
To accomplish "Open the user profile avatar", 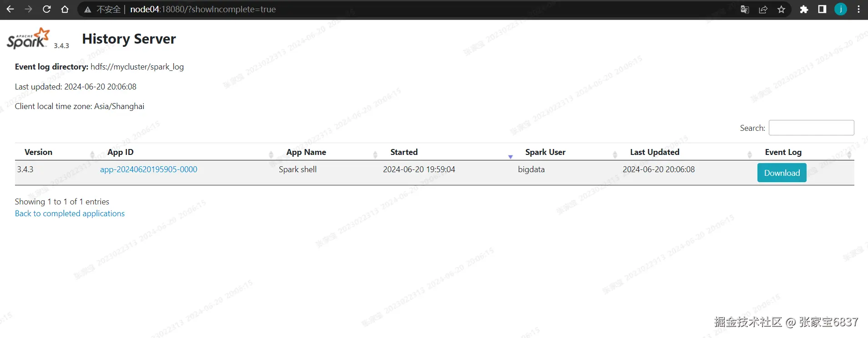I will click(841, 9).
